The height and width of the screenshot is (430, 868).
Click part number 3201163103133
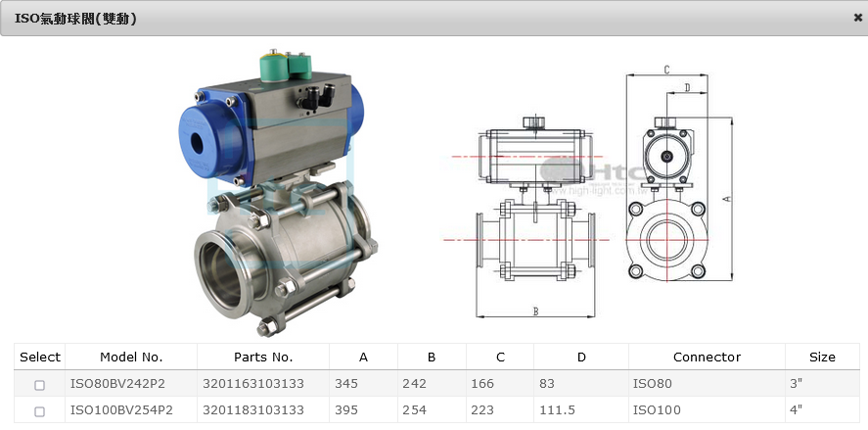pyautogui.click(x=253, y=384)
